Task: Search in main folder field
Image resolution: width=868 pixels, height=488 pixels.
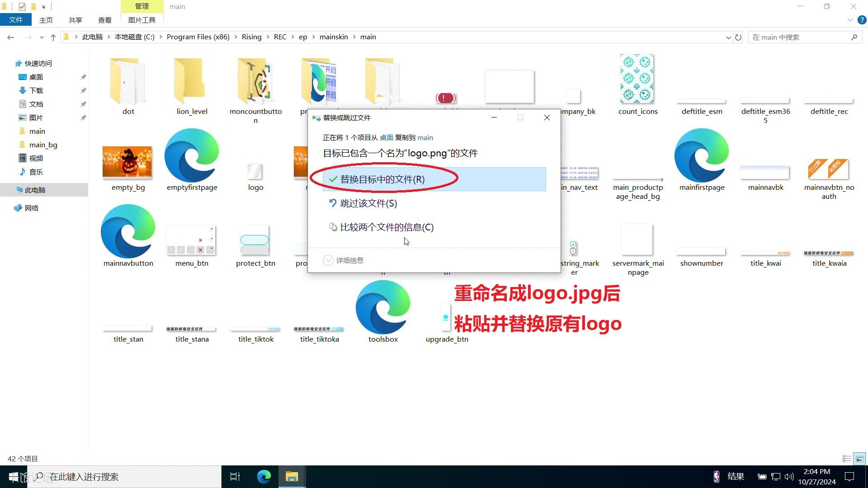Action: pos(805,38)
